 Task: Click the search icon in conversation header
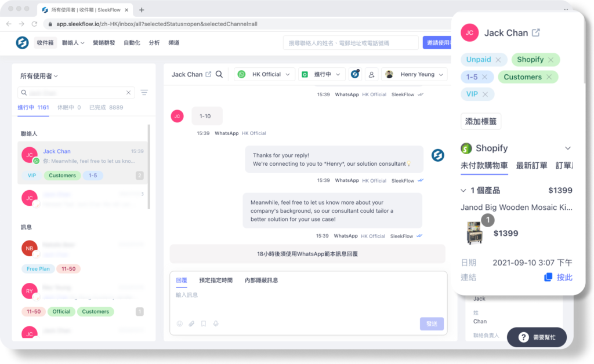(x=219, y=74)
